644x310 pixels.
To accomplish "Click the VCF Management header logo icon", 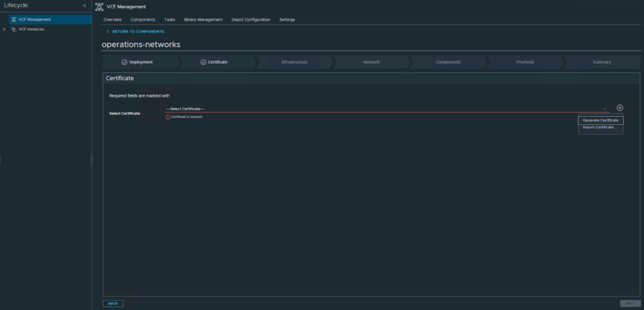I will click(99, 6).
